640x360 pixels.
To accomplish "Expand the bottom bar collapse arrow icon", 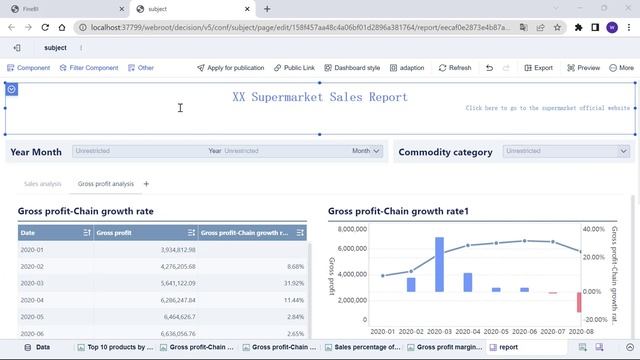I will (x=630, y=347).
